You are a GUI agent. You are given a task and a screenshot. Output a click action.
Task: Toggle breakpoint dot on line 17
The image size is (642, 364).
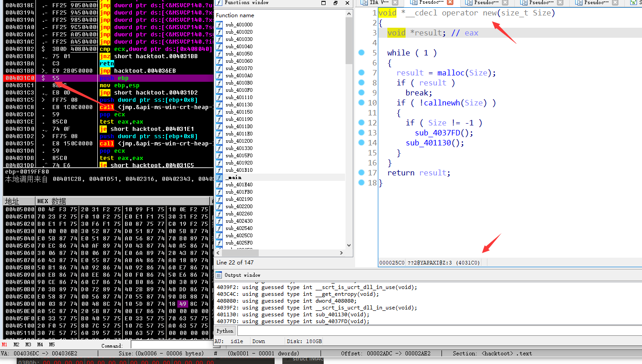[361, 173]
